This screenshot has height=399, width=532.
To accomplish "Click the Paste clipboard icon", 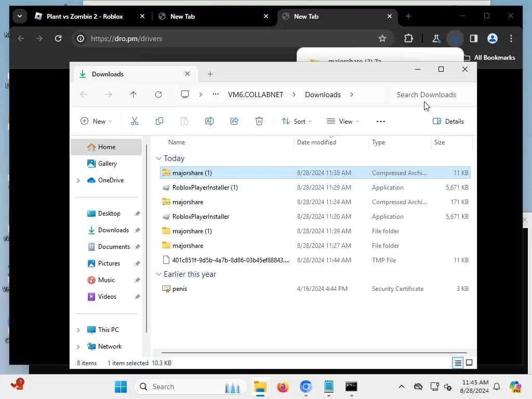I will pos(184,121).
